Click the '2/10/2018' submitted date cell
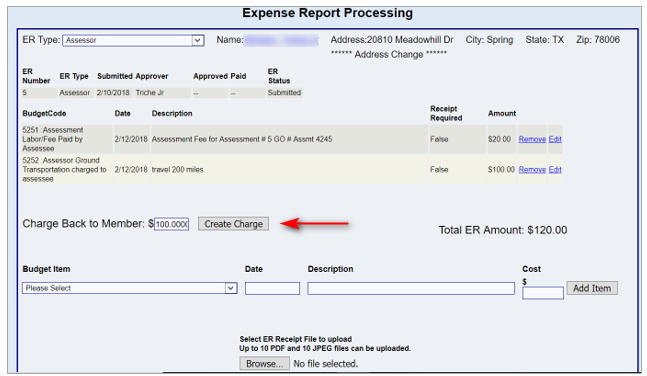 pos(113,93)
